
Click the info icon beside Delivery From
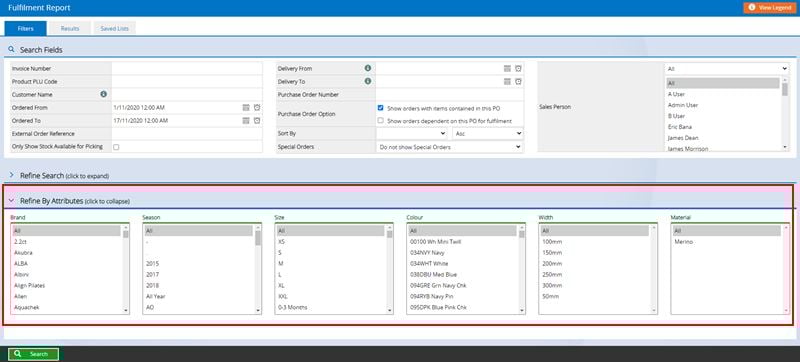[x=367, y=68]
